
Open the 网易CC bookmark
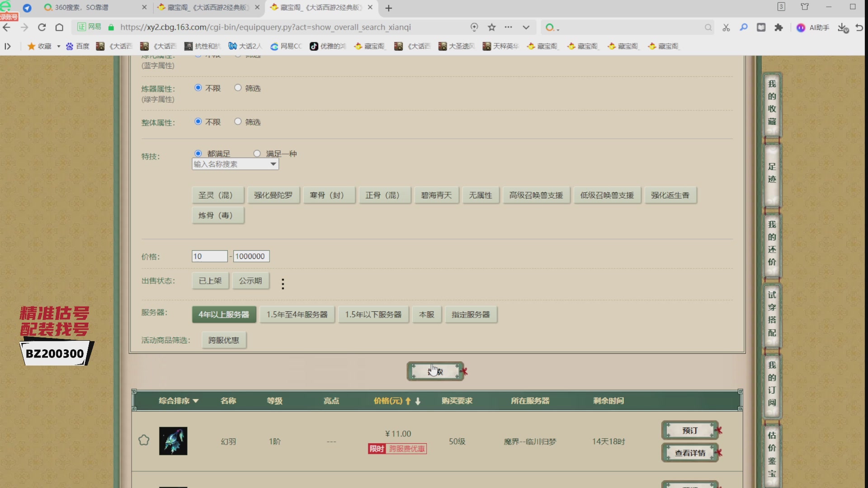286,46
